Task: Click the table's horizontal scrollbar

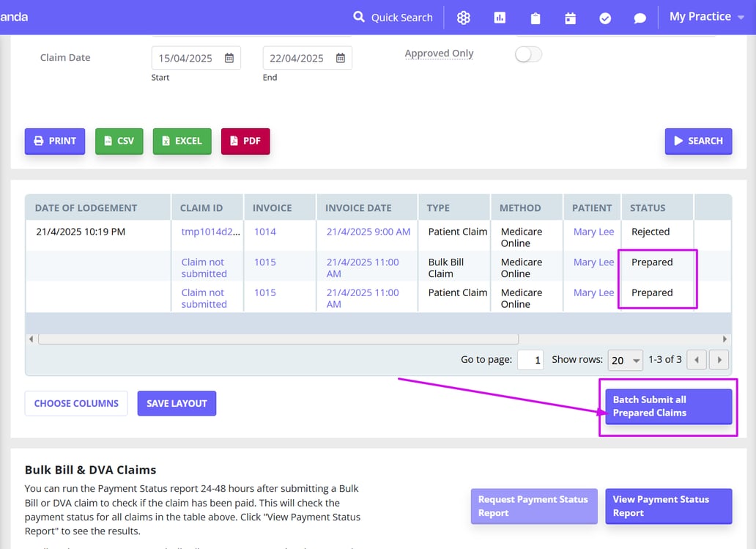Action: [278, 339]
